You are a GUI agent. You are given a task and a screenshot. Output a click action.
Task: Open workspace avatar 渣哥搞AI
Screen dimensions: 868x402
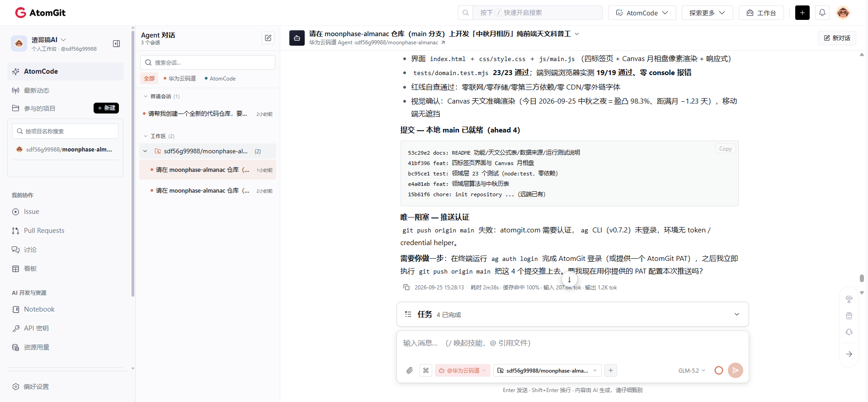click(19, 43)
